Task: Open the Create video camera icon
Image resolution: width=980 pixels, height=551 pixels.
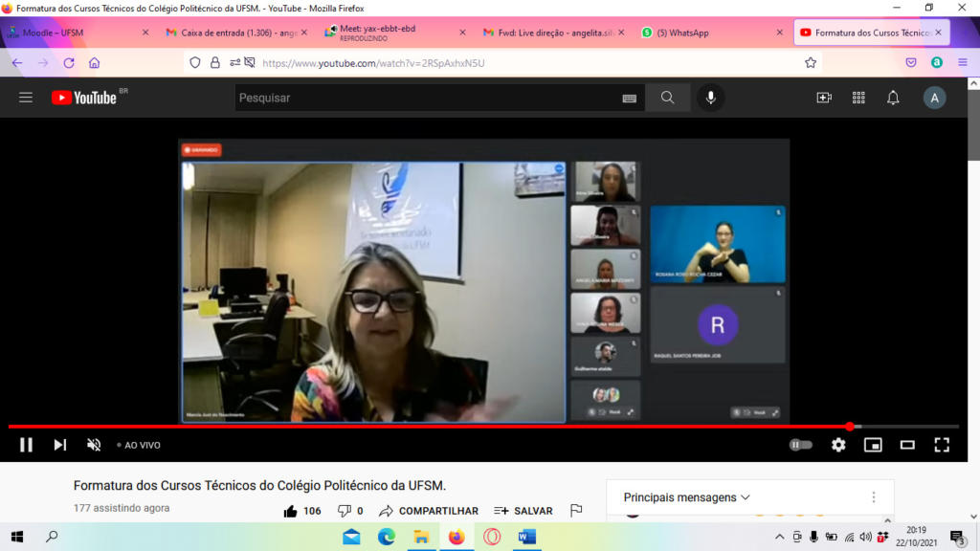Action: [x=823, y=98]
